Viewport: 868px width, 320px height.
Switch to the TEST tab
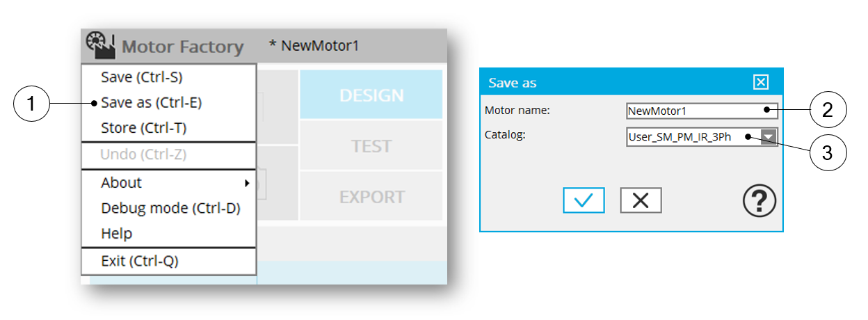tap(371, 146)
